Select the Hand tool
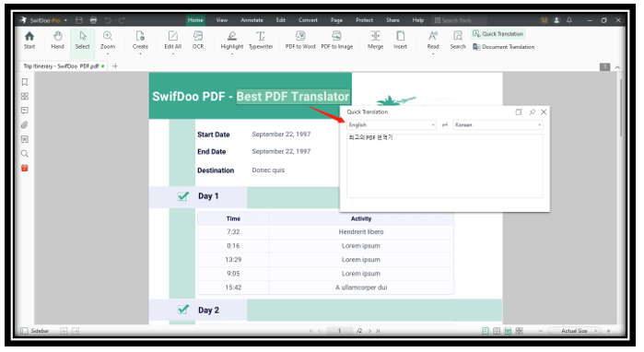 tap(57, 41)
